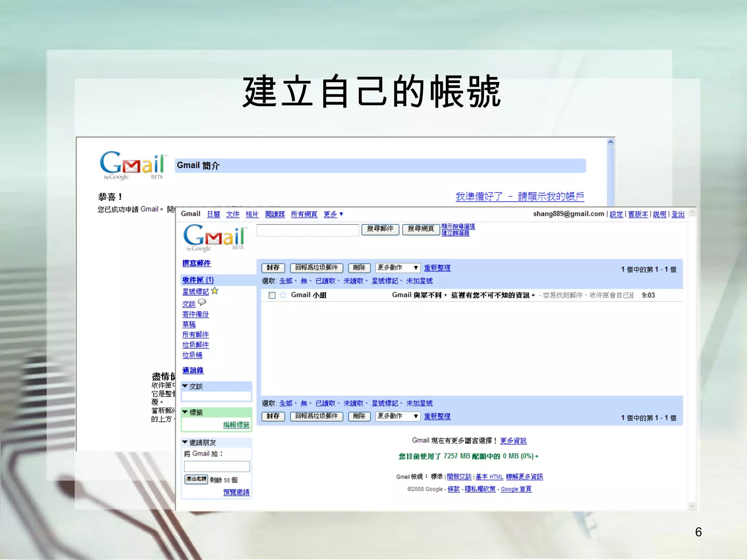Screen dimensions: 747x560
Task: Open the upper 更多動作 dropdown
Action: (398, 268)
